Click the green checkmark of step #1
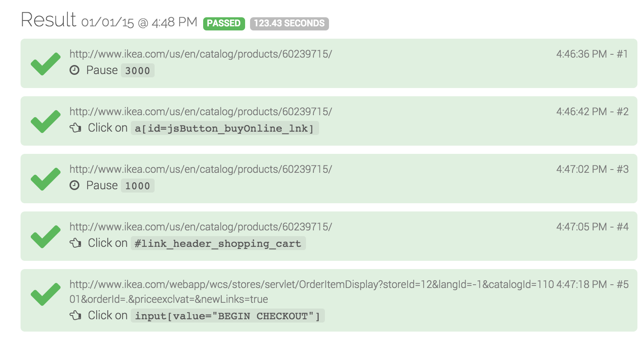The height and width of the screenshot is (339, 644). click(46, 64)
